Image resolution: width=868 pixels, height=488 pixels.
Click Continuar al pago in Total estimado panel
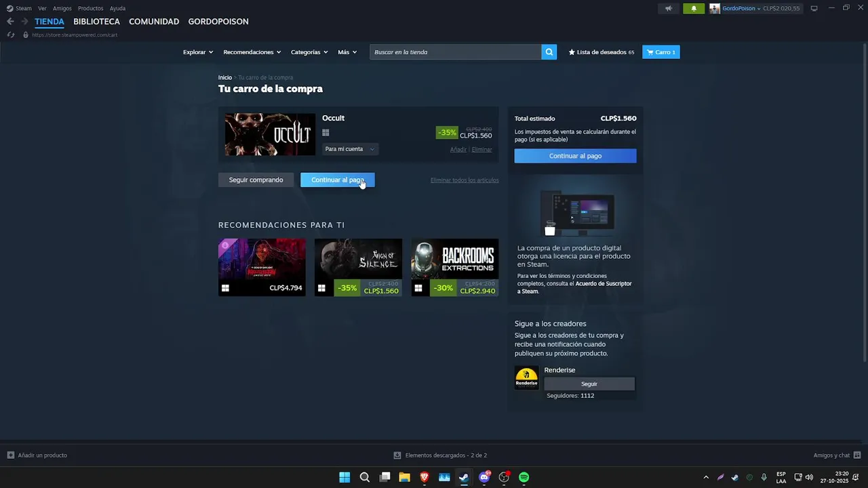coord(575,156)
